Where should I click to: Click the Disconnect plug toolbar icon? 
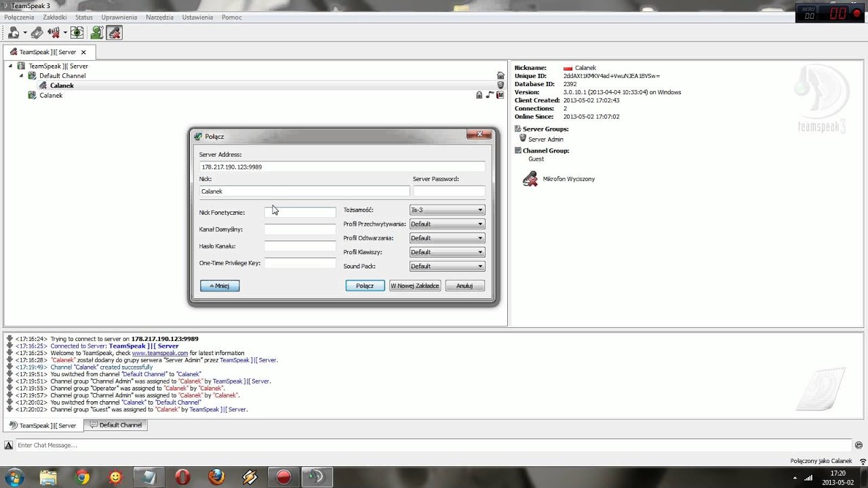[37, 33]
